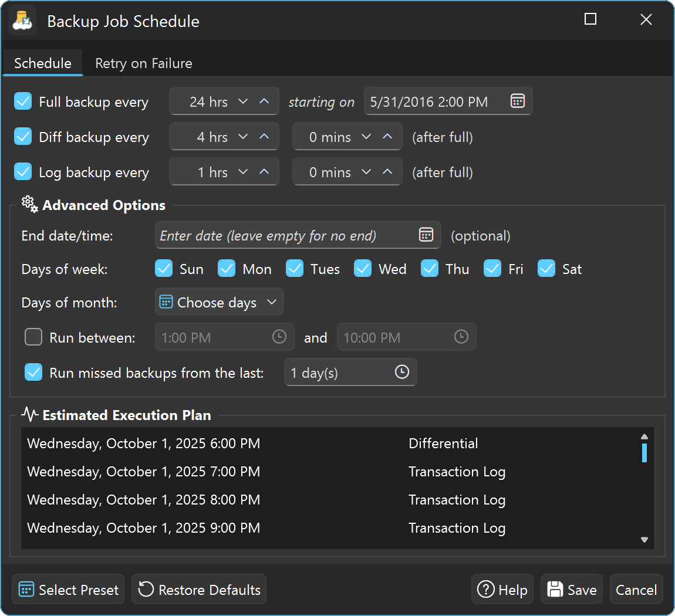Image resolution: width=675 pixels, height=616 pixels.
Task: Increase Full backup hours with up arrow
Action: tap(264, 101)
